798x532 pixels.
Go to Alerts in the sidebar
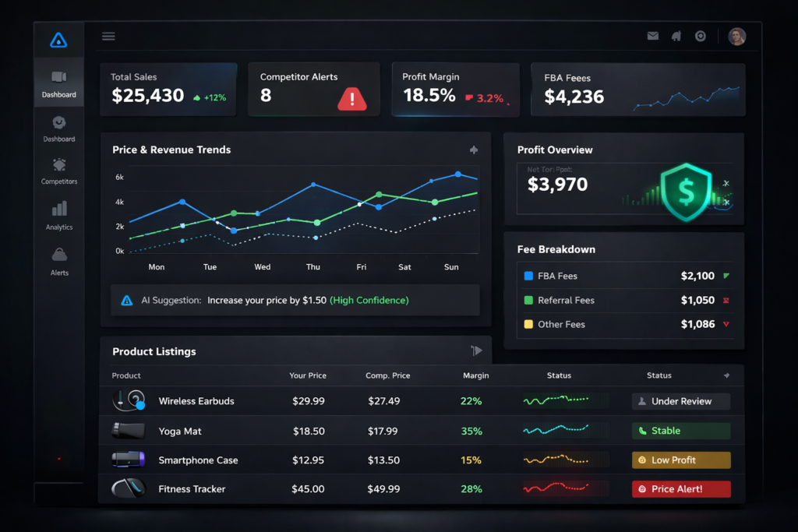[x=59, y=262]
